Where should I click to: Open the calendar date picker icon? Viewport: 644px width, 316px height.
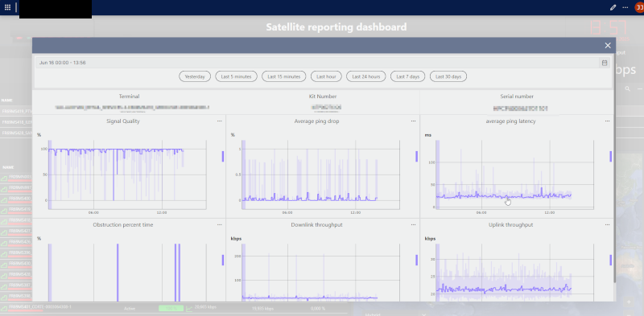pyautogui.click(x=605, y=63)
